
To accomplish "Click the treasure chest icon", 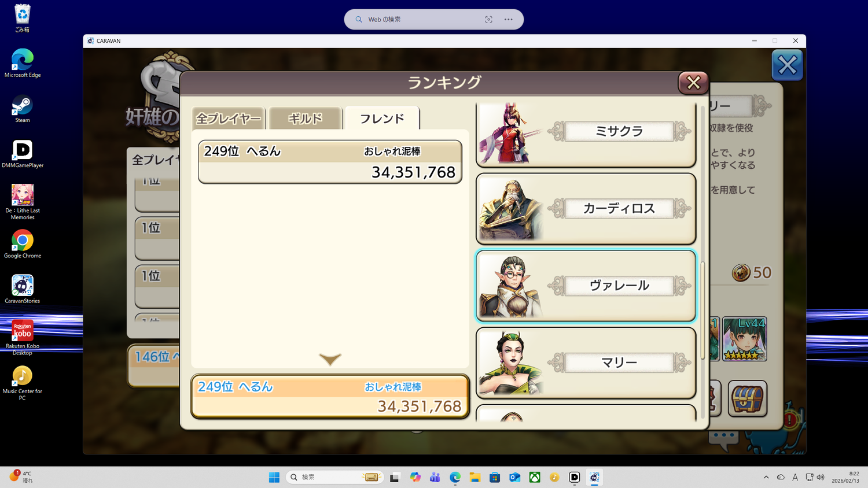I will (x=747, y=398).
